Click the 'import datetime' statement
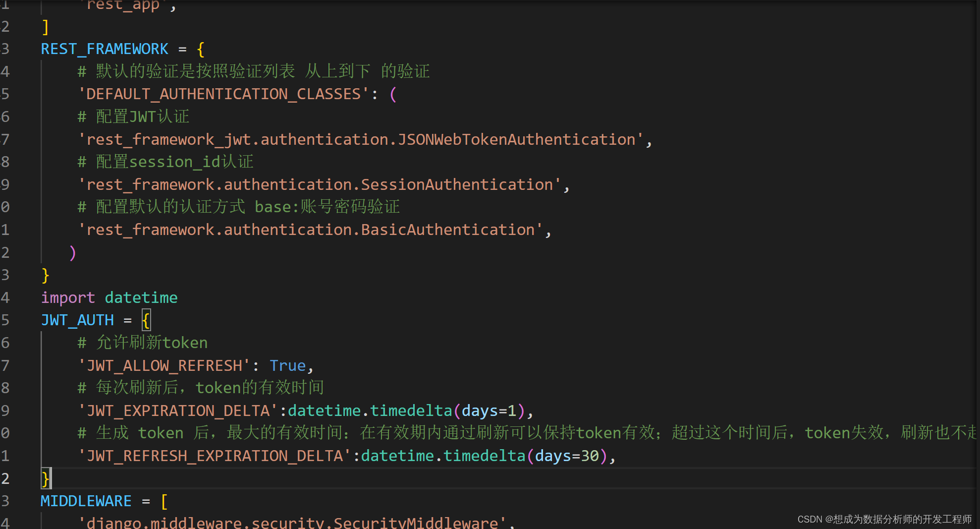Image resolution: width=980 pixels, height=529 pixels. coord(109,298)
